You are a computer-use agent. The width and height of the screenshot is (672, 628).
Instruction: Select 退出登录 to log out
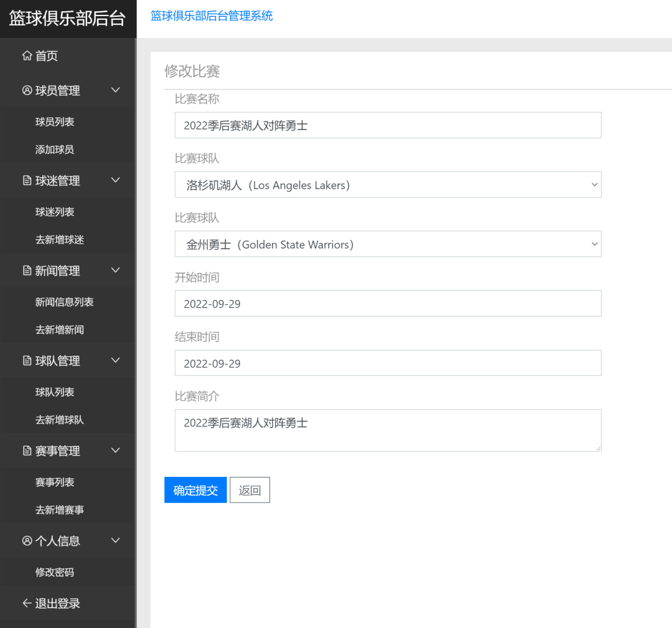pyautogui.click(x=57, y=603)
